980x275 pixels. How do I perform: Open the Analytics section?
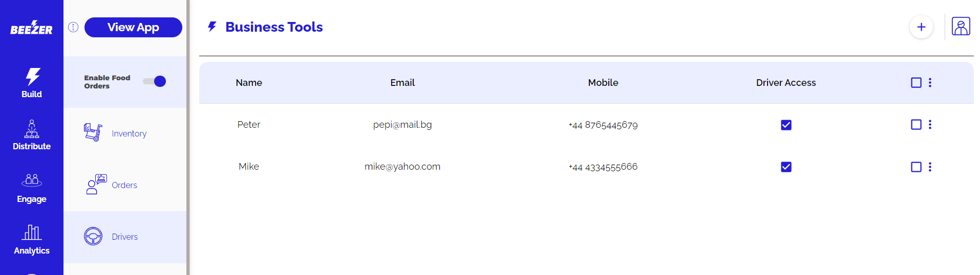coord(32,240)
